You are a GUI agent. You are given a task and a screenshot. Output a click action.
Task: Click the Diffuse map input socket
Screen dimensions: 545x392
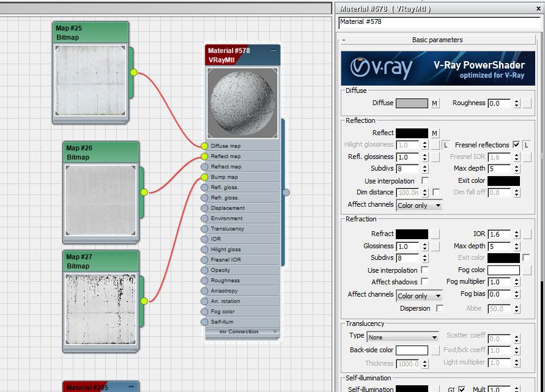204,146
